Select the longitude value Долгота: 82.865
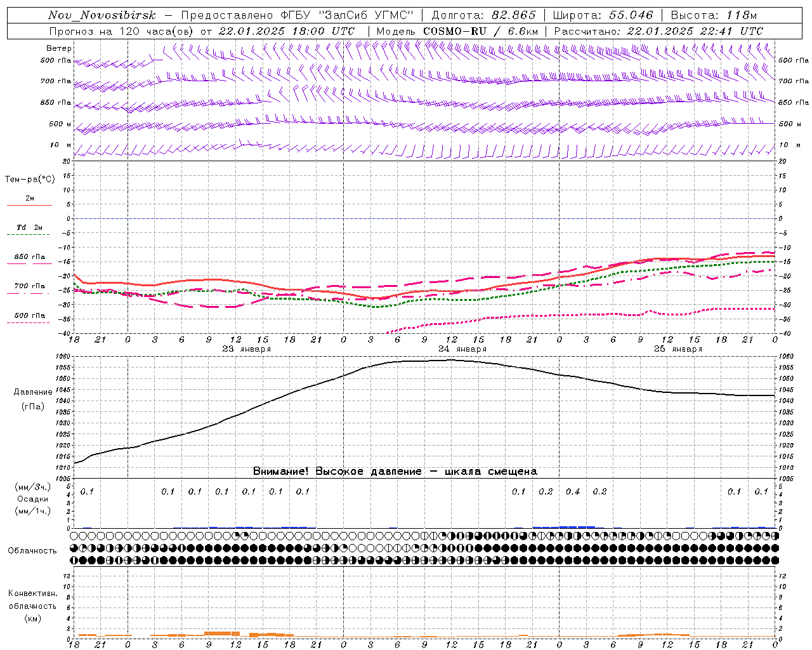This screenshot has height=650, width=812. (483, 15)
